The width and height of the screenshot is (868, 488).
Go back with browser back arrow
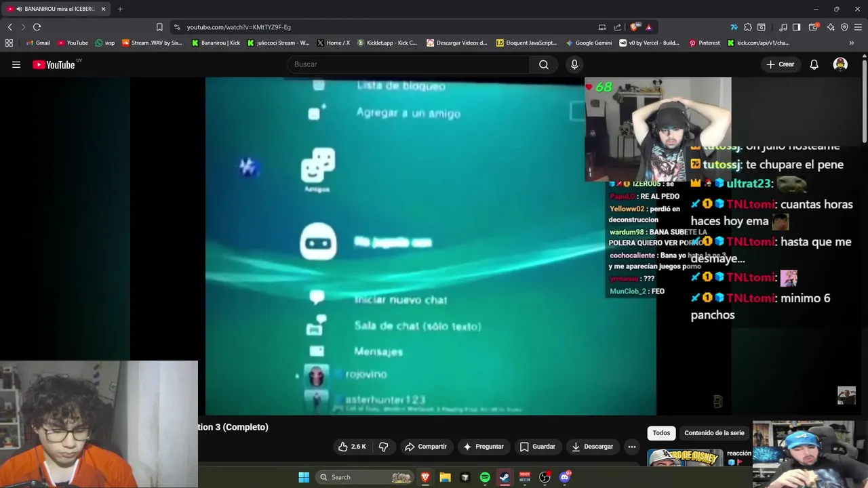(x=10, y=27)
